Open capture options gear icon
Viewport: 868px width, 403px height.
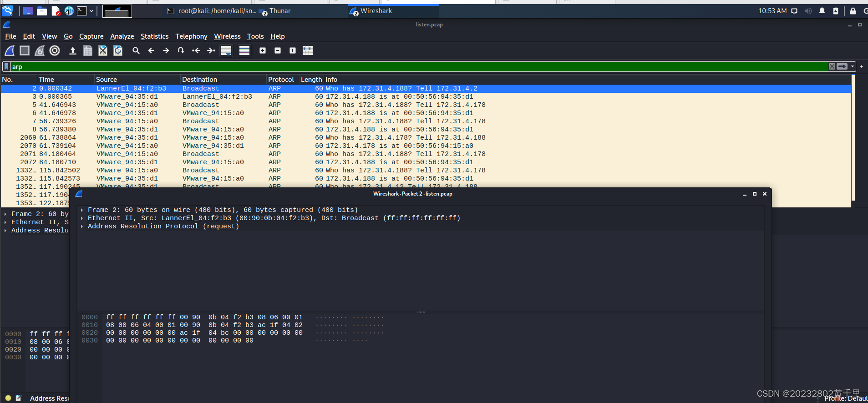[x=55, y=50]
